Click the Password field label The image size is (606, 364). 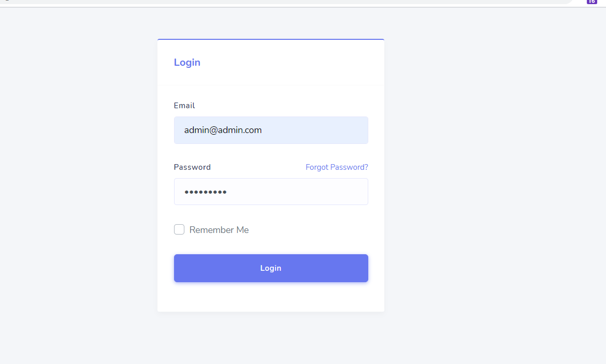tap(192, 167)
